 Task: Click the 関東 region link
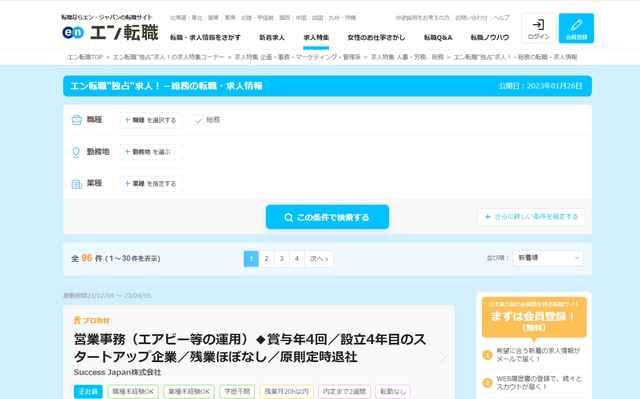coord(213,18)
